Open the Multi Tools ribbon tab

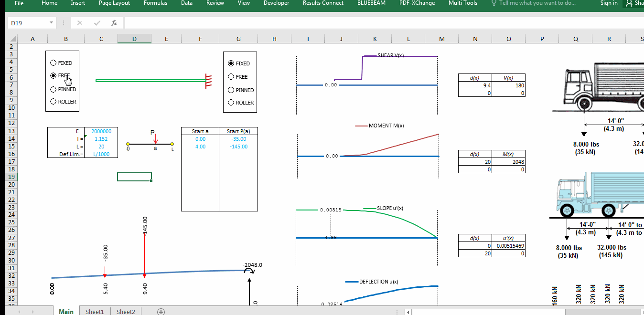click(462, 3)
